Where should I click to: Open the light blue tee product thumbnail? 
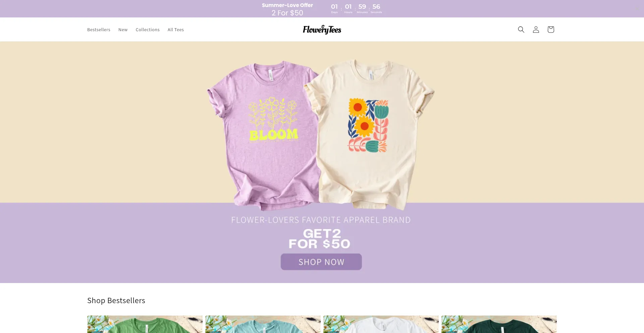point(263,324)
